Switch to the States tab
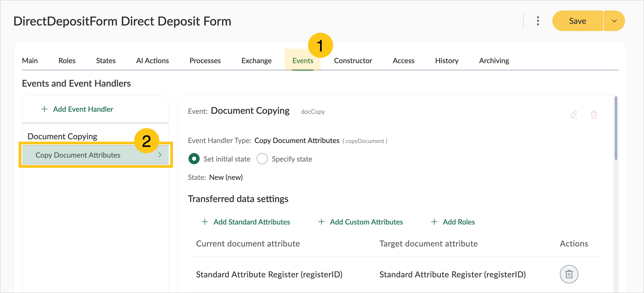 [x=105, y=61]
